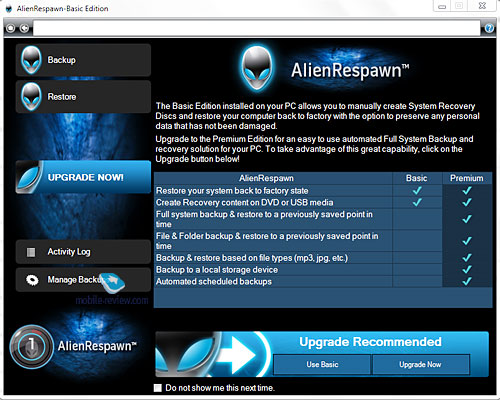Click Premium checkmark for Create Recovery content

[467, 202]
